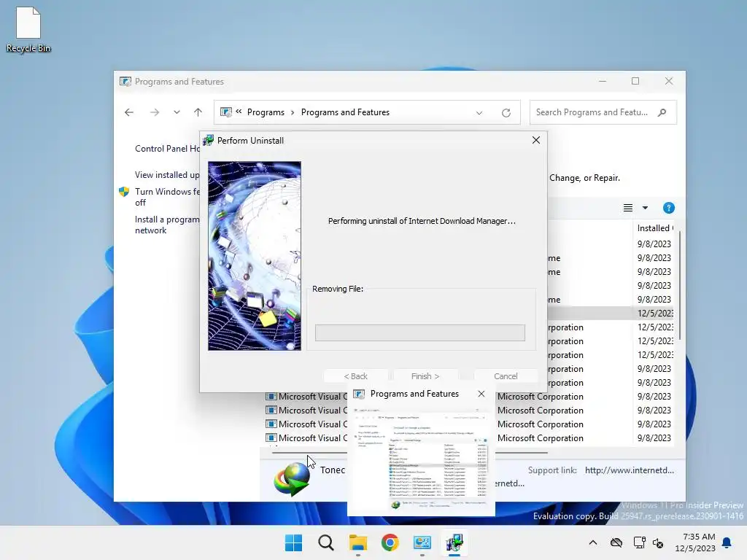Minimize the Programs and Features window
This screenshot has width=747, height=560.
click(x=603, y=82)
